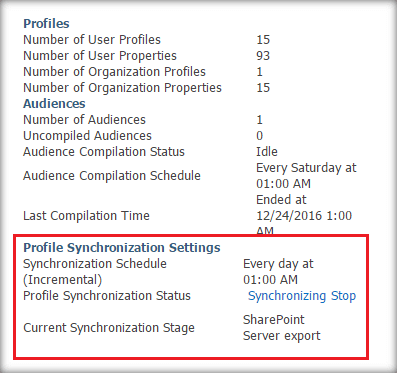Click the Stop synchronization link

click(343, 296)
